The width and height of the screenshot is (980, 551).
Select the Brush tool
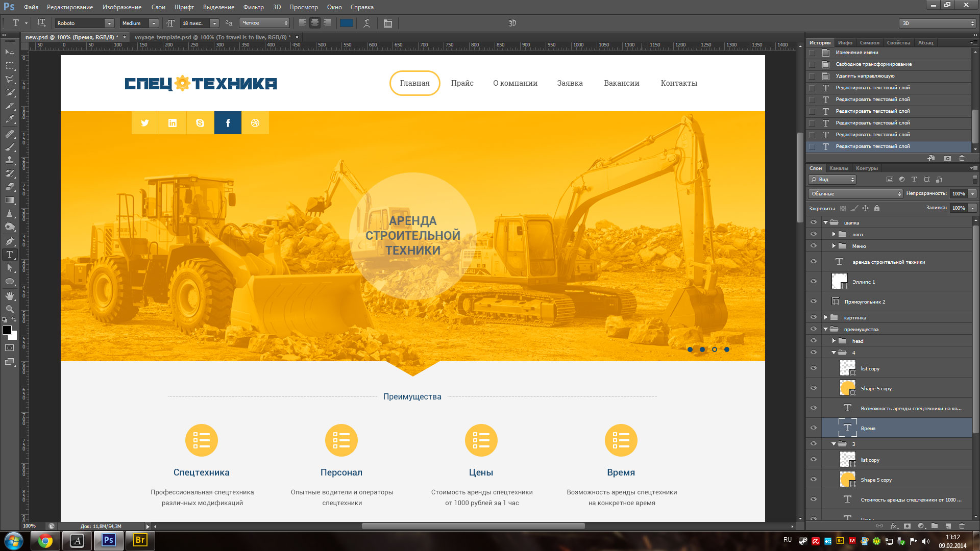click(x=9, y=147)
